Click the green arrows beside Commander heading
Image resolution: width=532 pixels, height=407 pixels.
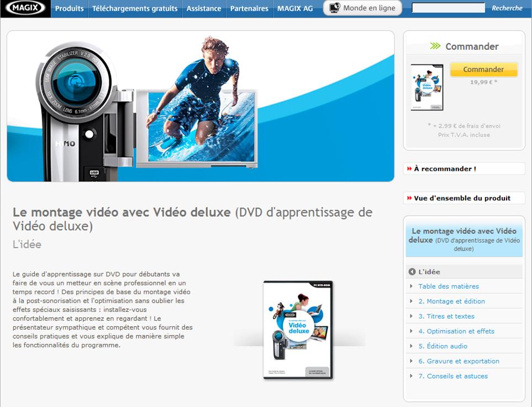click(435, 46)
